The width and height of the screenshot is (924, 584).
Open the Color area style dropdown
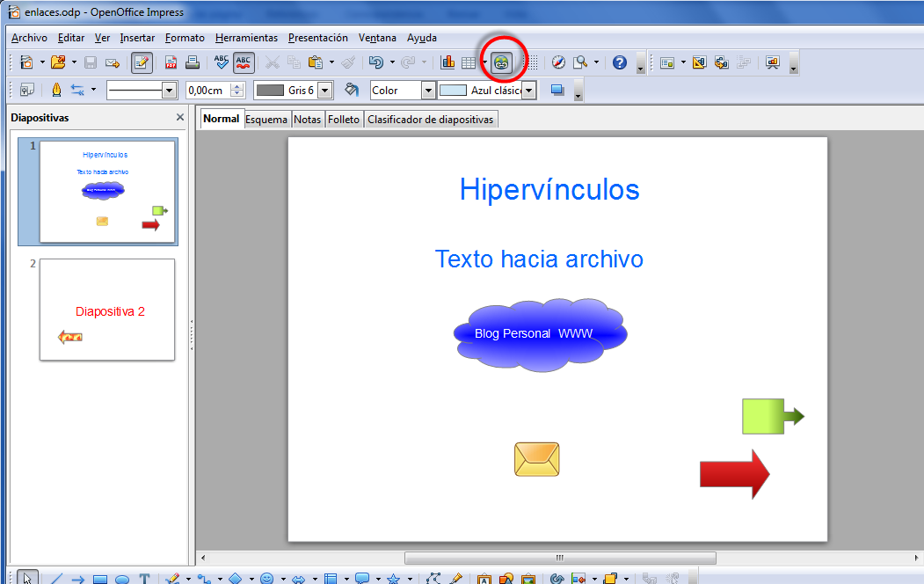[428, 91]
